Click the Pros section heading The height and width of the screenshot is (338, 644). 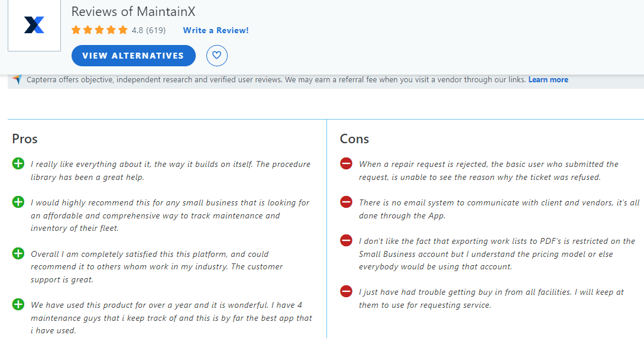tap(25, 139)
